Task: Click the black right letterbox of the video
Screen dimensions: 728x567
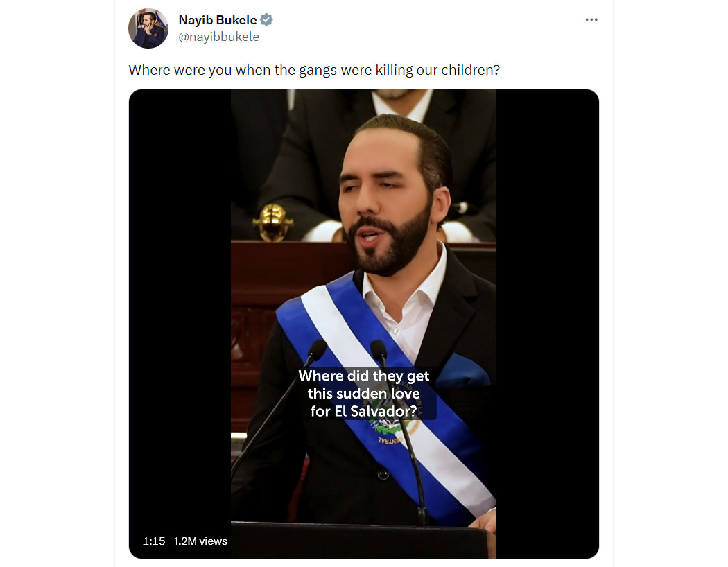Action: [548, 324]
